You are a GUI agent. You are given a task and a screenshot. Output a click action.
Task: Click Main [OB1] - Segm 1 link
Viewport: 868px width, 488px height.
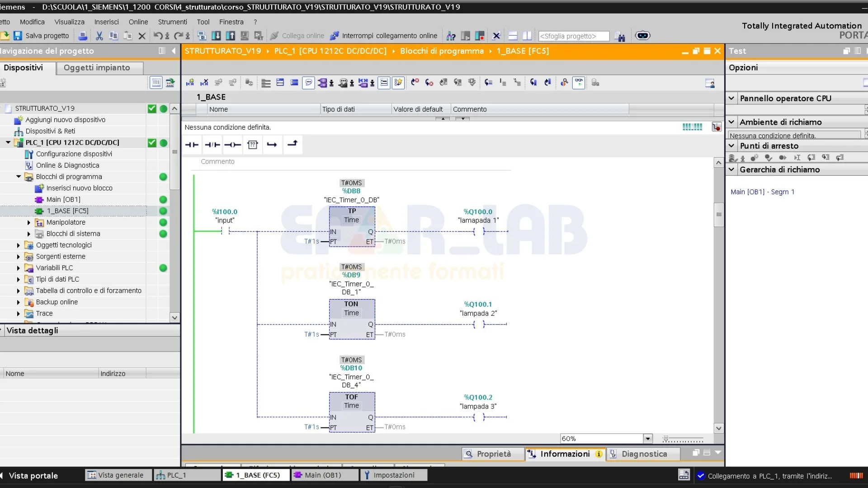(762, 192)
